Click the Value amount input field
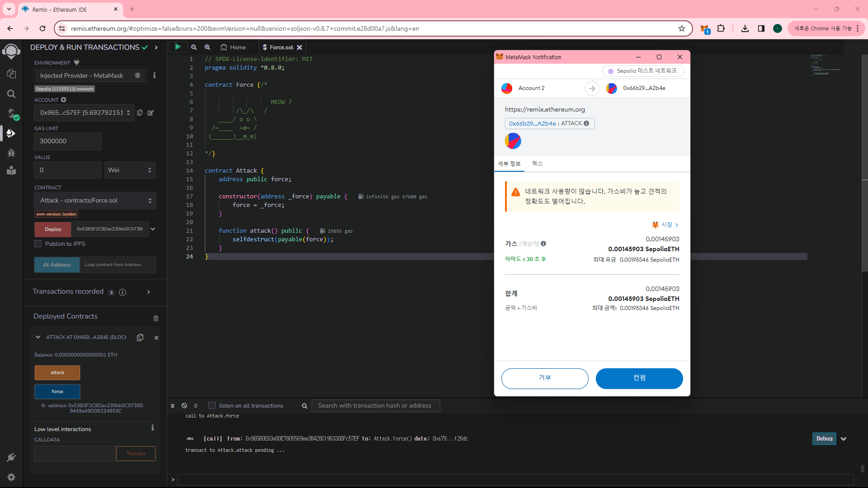 (67, 170)
